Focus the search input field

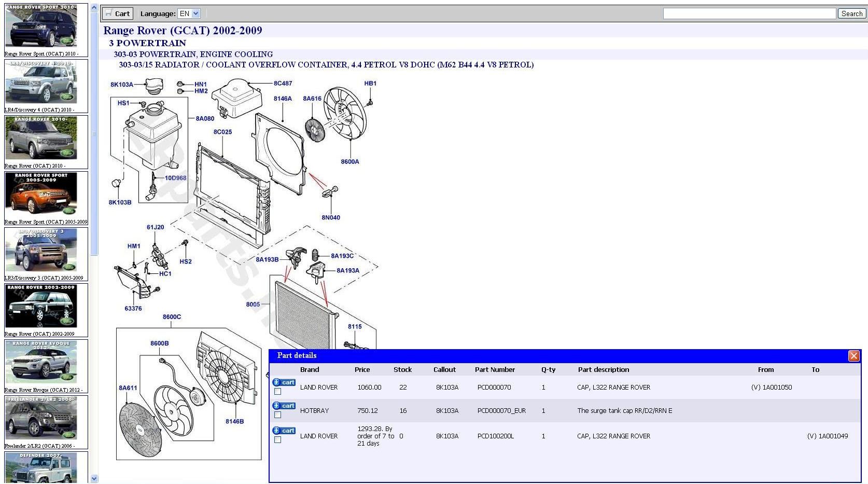tap(749, 13)
